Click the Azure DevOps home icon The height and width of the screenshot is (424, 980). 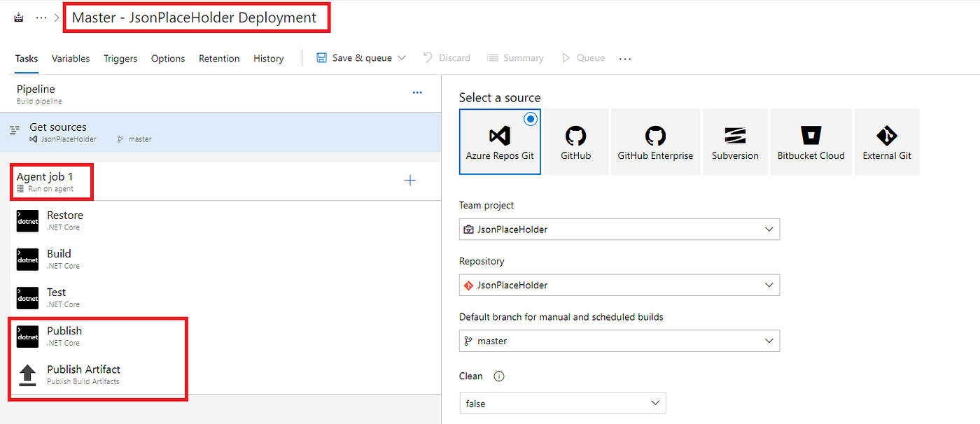(19, 17)
